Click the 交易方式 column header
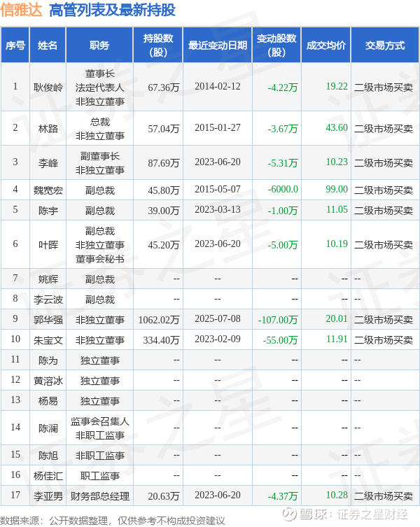 coord(385,45)
